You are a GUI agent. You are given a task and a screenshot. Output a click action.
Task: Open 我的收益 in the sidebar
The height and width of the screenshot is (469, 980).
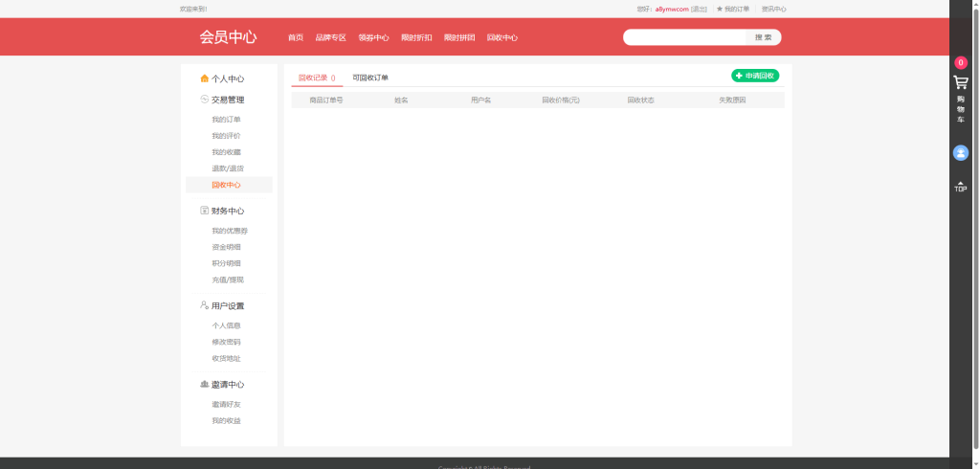(x=226, y=421)
